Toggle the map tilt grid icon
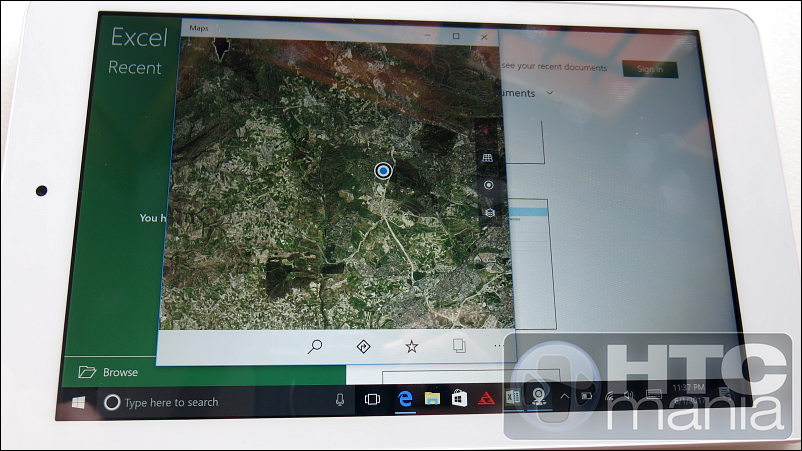Viewport: 802px width, 451px height. 487,157
